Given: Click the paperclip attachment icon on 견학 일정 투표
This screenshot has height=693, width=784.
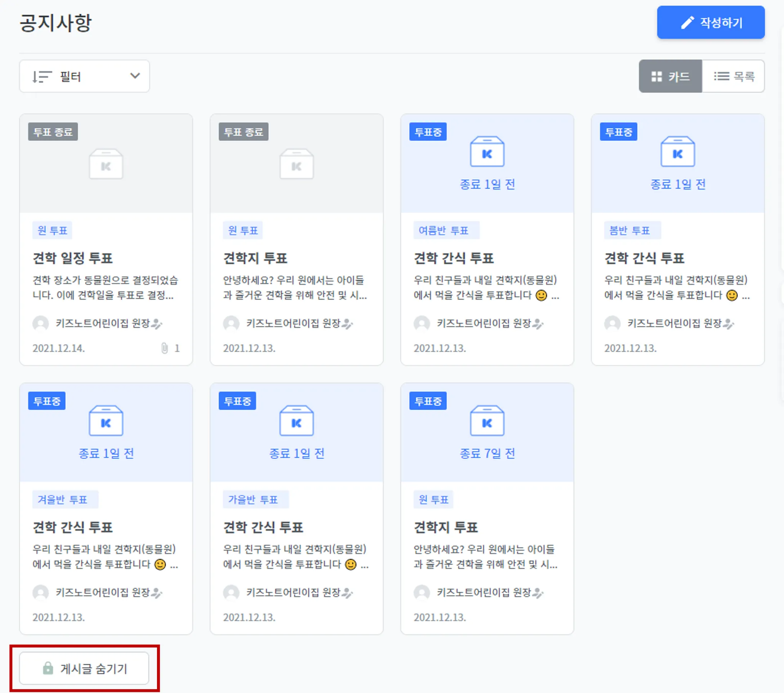Looking at the screenshot, I should coord(165,348).
